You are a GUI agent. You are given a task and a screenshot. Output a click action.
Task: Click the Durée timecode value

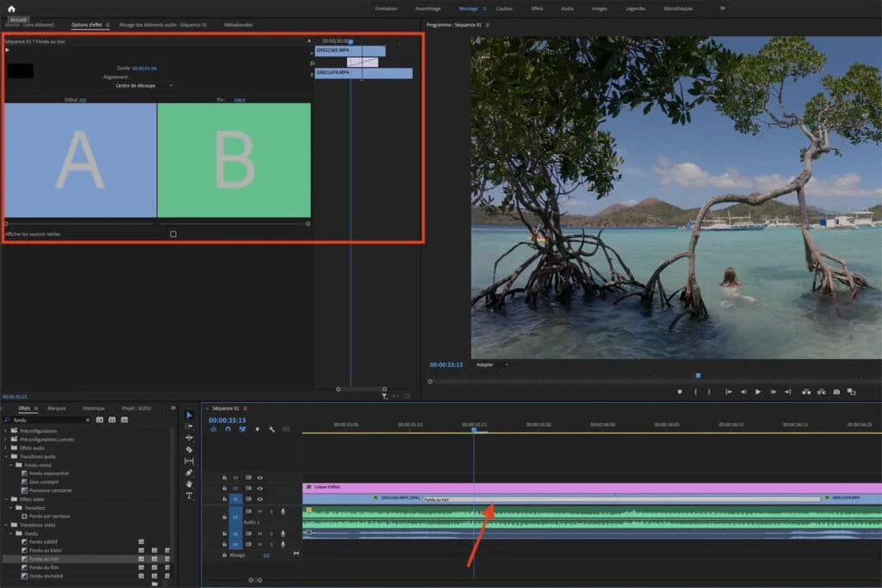(x=145, y=69)
